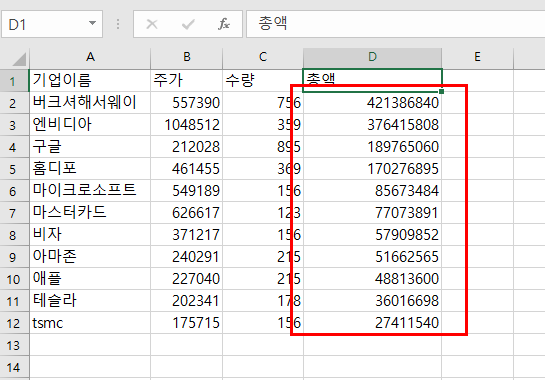This screenshot has width=545, height=380.
Task: Click the cell 구글
Action: tap(90, 147)
